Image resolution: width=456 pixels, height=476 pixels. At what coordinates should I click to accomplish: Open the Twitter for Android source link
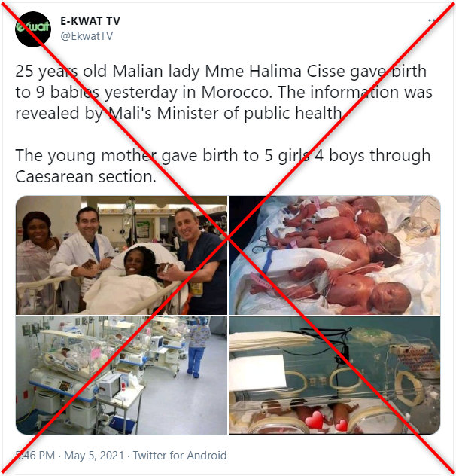[x=180, y=456]
